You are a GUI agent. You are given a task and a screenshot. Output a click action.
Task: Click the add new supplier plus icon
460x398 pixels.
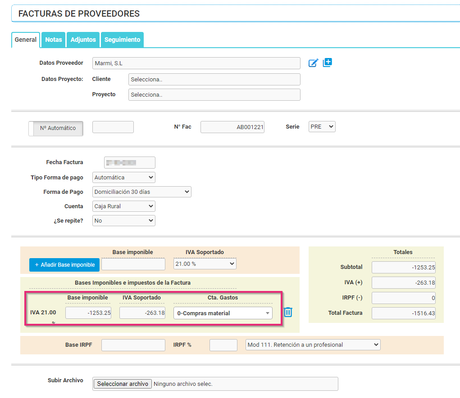click(327, 63)
